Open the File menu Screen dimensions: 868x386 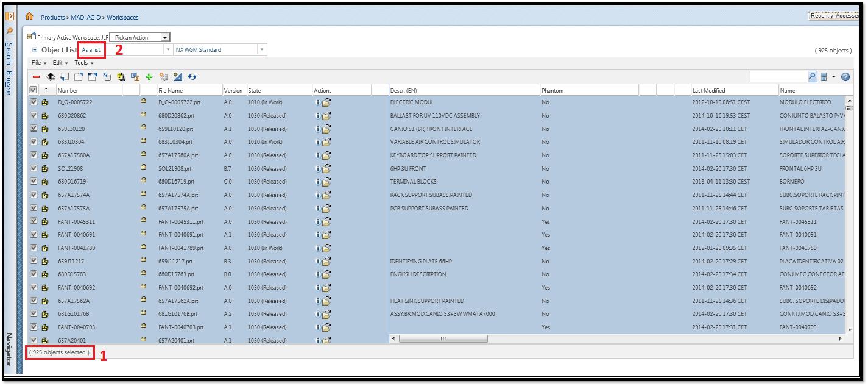point(38,63)
